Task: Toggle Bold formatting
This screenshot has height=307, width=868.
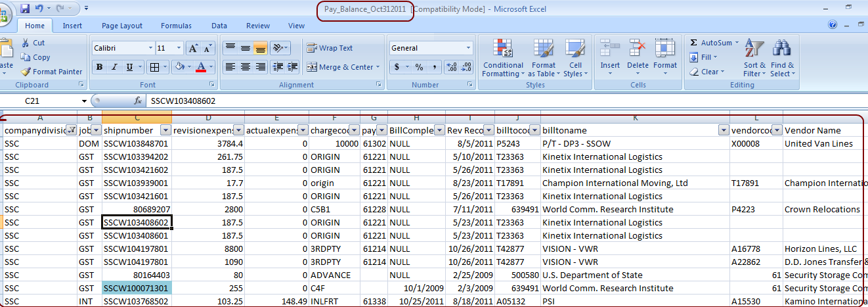Action: pyautogui.click(x=99, y=67)
